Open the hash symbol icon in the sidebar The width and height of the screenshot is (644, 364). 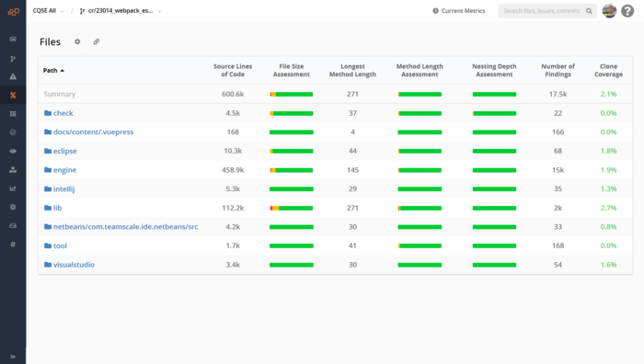(13, 245)
